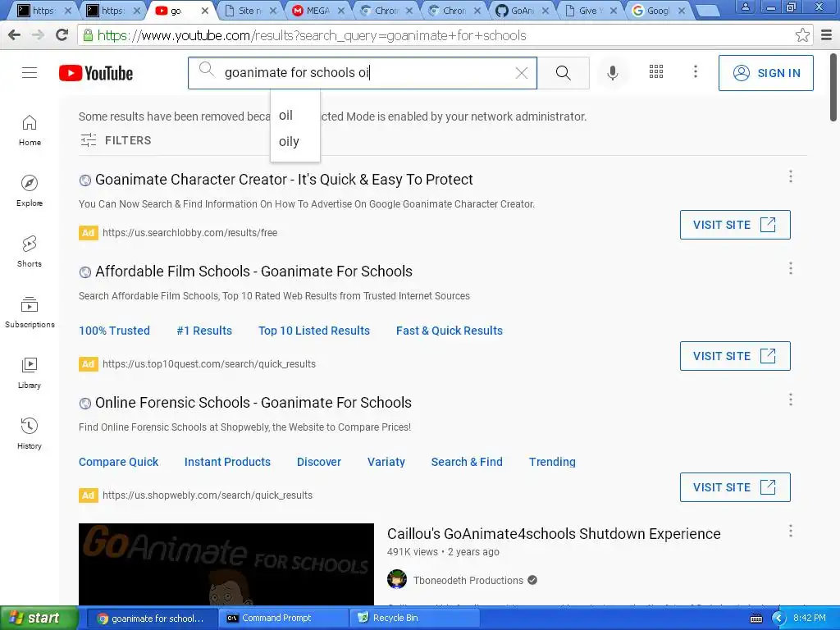Open the History sidebar item

click(x=30, y=433)
